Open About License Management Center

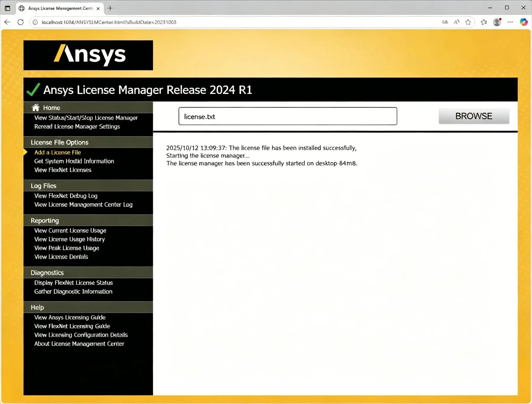(x=79, y=344)
